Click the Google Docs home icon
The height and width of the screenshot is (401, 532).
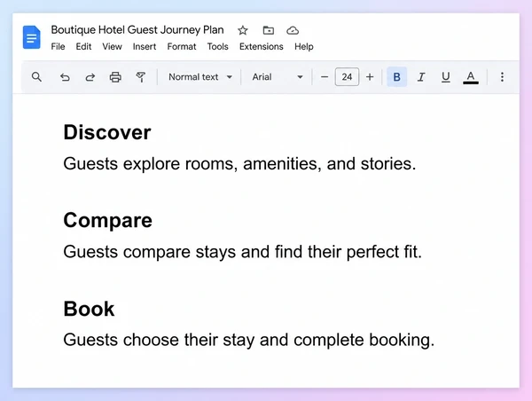click(x=32, y=37)
